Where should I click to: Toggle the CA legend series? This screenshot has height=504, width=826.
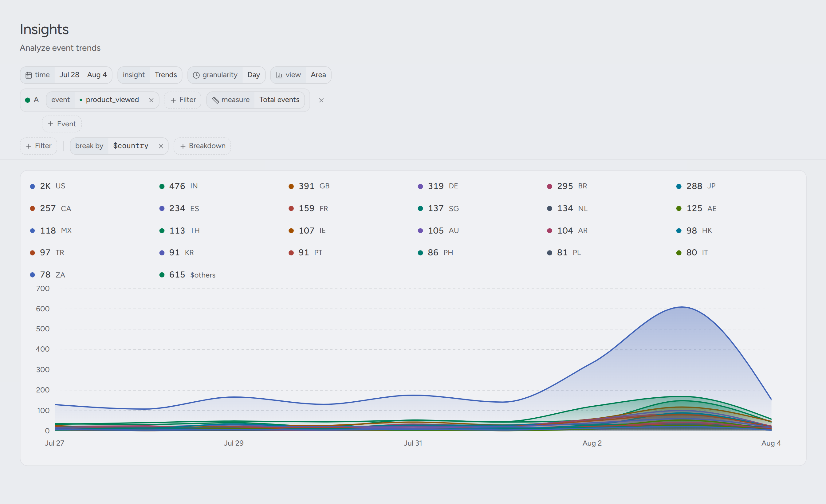51,209
